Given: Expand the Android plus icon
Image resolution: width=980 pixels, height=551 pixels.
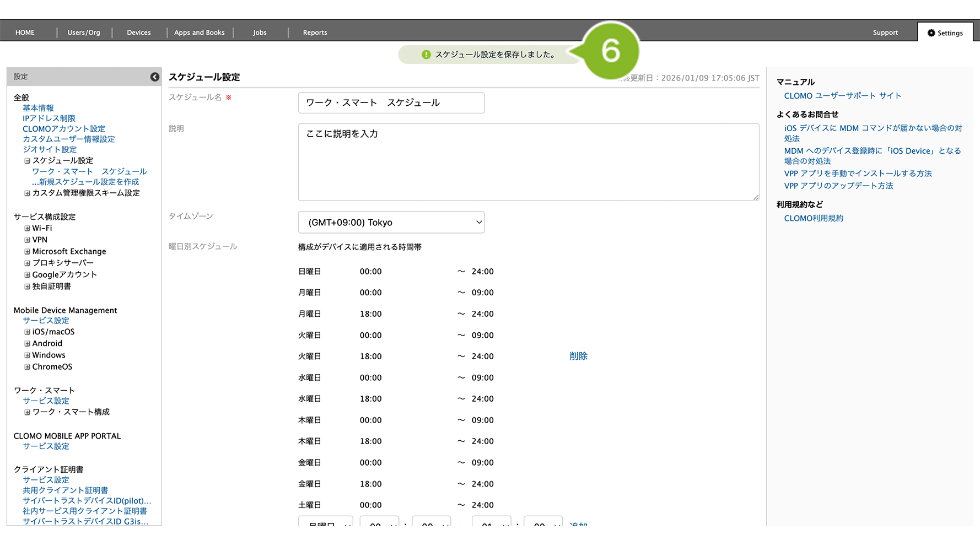Looking at the screenshot, I should pyautogui.click(x=27, y=344).
